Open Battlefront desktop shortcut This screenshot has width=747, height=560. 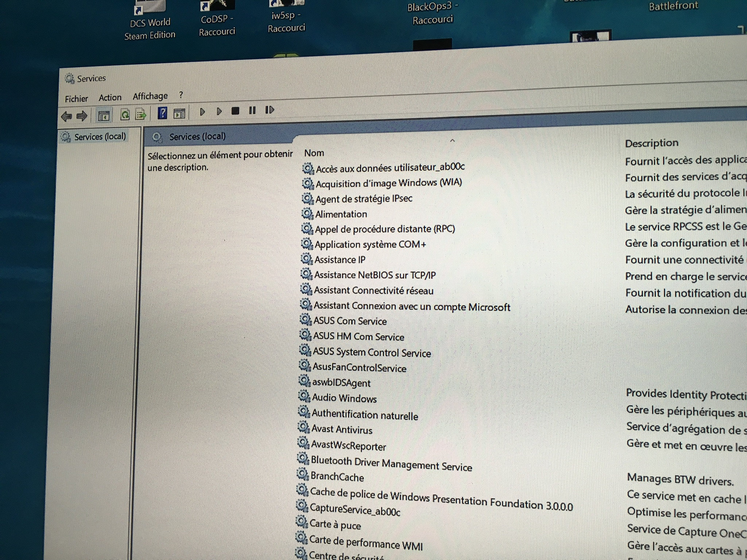point(673,5)
